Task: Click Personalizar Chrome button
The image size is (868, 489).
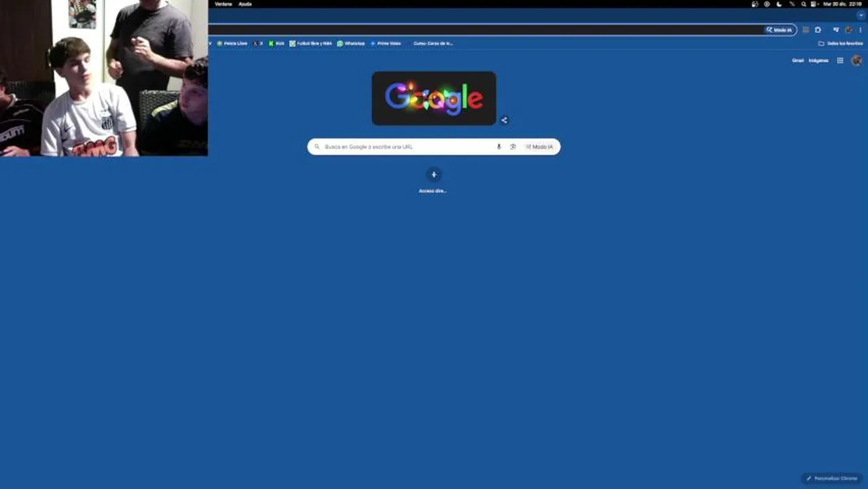Action: click(832, 478)
